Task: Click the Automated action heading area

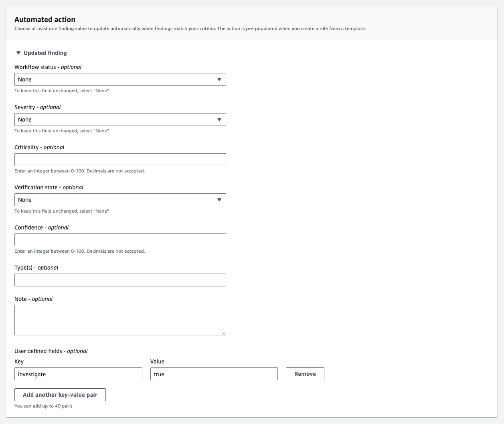Action: [45, 19]
